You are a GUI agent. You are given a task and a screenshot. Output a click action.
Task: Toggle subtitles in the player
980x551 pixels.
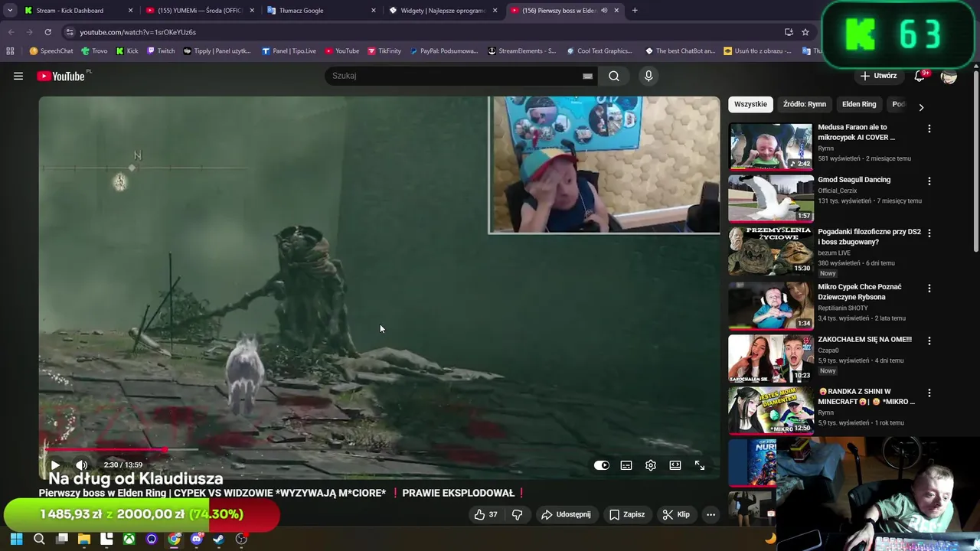(626, 465)
